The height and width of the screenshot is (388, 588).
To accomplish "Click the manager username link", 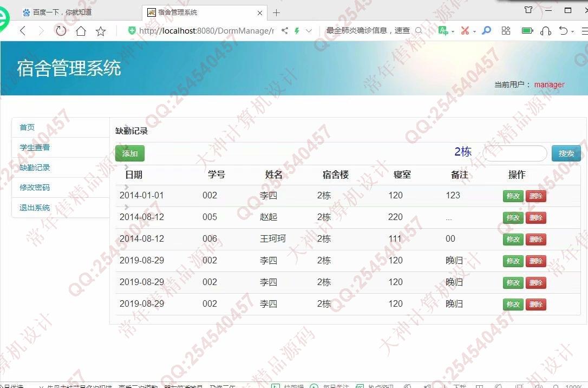I will [x=549, y=85].
